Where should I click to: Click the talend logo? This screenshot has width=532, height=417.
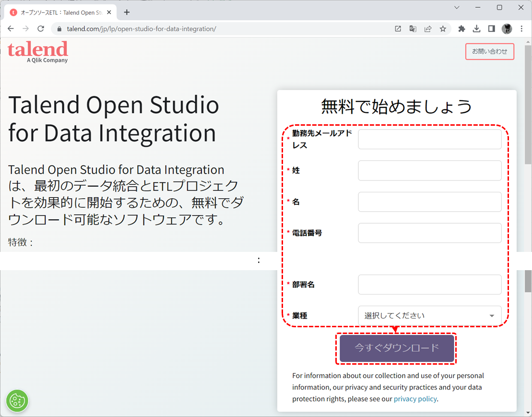tap(38, 52)
